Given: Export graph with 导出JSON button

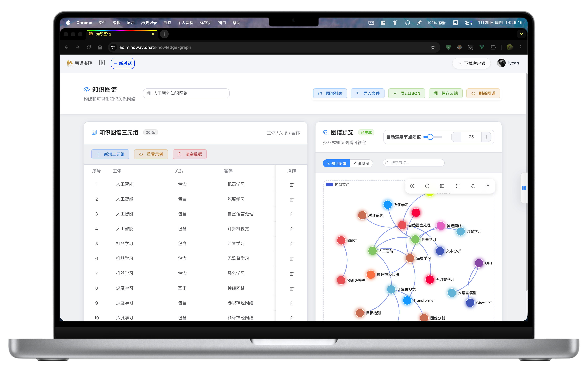Looking at the screenshot, I should pyautogui.click(x=406, y=93).
